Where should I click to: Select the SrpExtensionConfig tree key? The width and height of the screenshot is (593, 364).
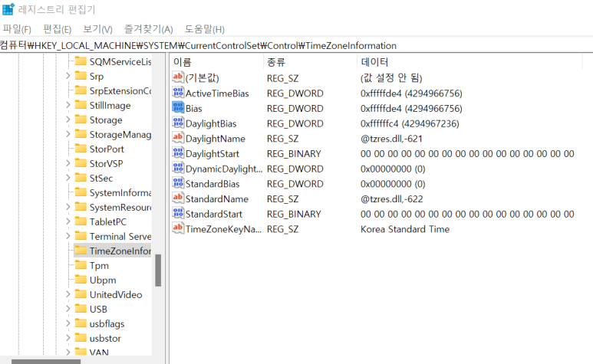[120, 90]
